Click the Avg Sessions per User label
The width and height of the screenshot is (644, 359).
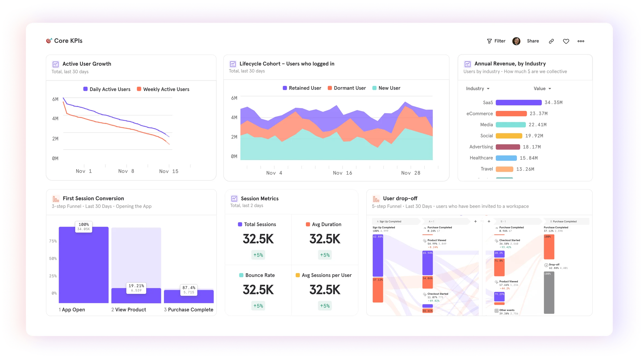click(323, 275)
